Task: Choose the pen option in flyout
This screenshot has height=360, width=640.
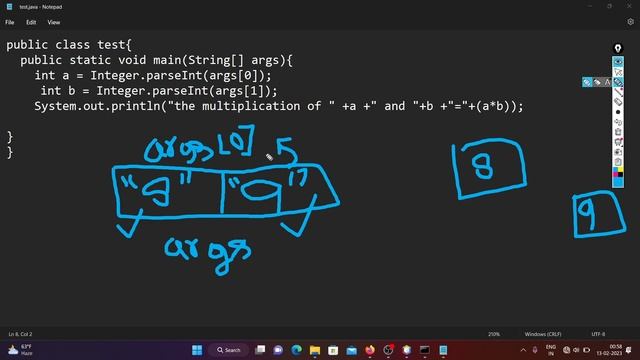Action: (587, 82)
